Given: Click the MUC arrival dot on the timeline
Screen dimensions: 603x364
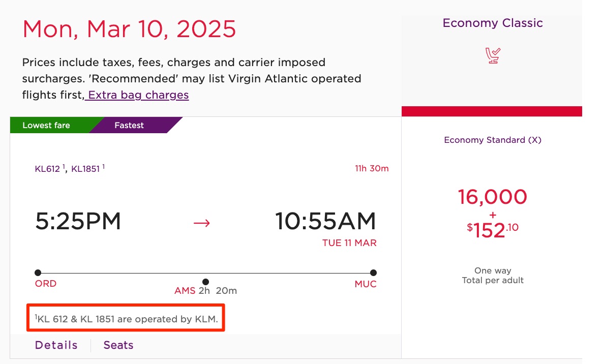Looking at the screenshot, I should point(374,272).
